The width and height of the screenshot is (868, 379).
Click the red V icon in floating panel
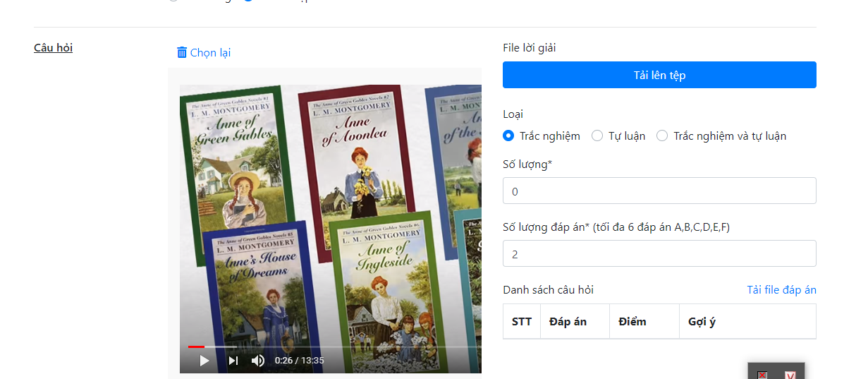[790, 375]
